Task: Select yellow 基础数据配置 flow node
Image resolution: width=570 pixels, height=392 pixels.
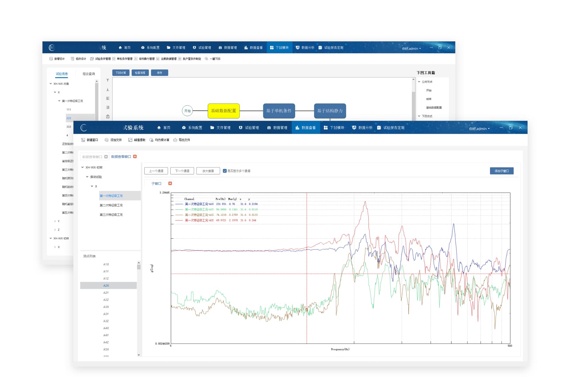Action: tap(224, 111)
